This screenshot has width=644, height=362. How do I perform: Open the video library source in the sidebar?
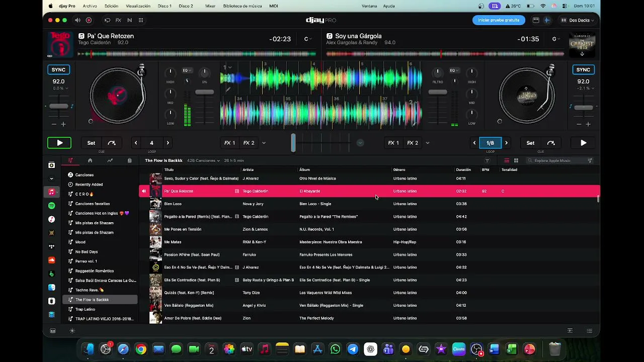(51, 315)
